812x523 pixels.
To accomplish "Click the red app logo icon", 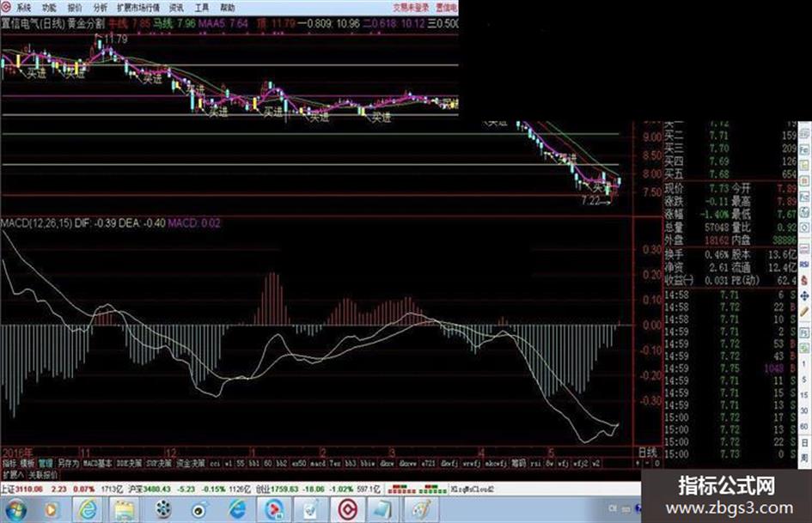I will click(6, 7).
